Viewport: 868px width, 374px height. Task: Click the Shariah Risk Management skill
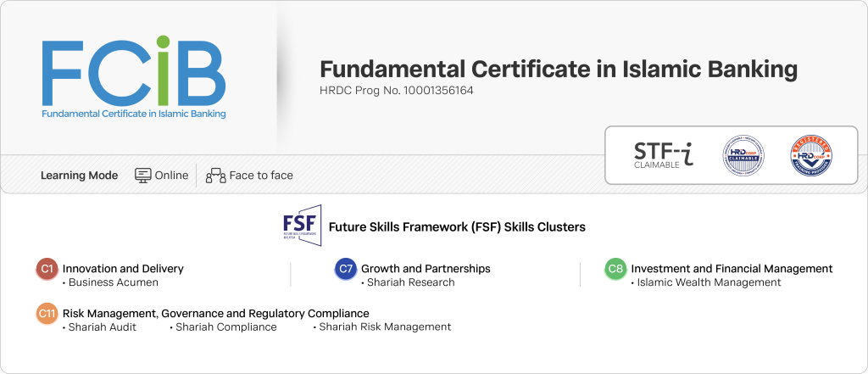click(385, 327)
